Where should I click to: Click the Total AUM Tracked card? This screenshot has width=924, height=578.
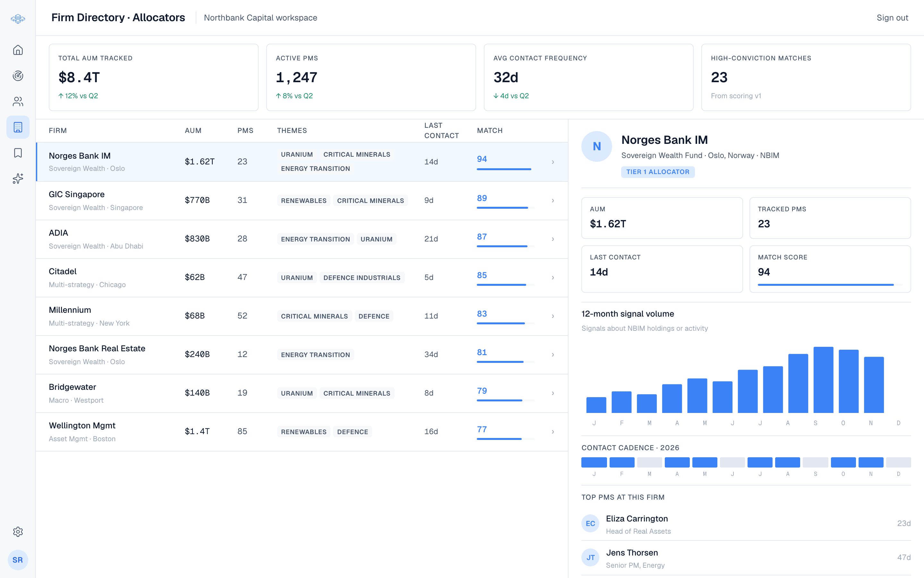[x=153, y=77]
